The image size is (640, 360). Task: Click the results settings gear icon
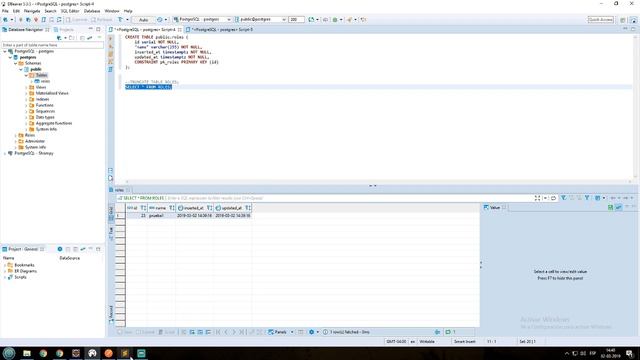click(311, 332)
